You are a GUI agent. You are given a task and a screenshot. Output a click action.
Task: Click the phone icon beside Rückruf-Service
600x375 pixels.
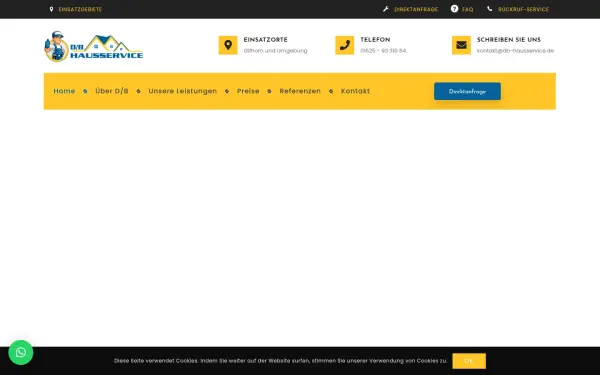click(x=489, y=9)
